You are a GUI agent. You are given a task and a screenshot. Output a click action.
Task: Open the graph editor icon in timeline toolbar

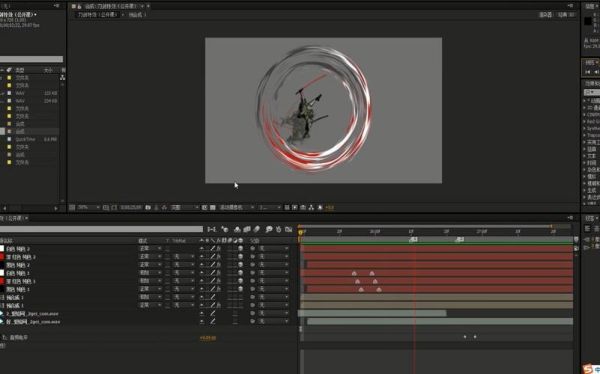289,229
